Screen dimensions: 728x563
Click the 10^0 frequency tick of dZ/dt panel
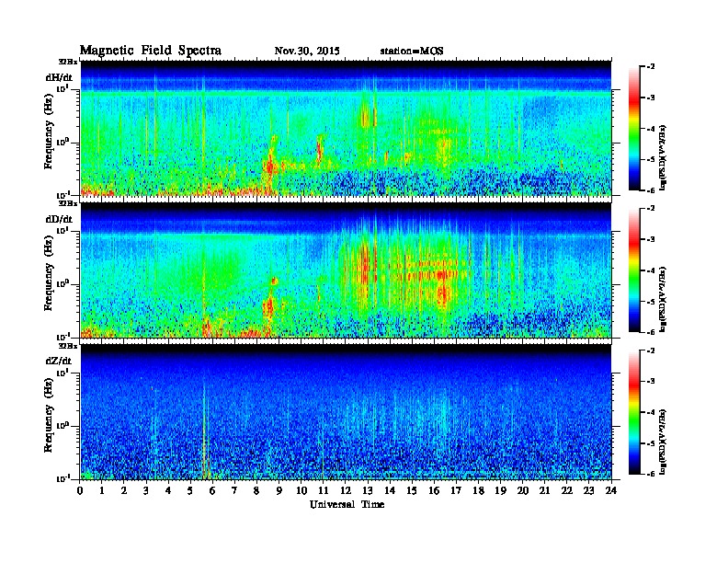(x=63, y=426)
